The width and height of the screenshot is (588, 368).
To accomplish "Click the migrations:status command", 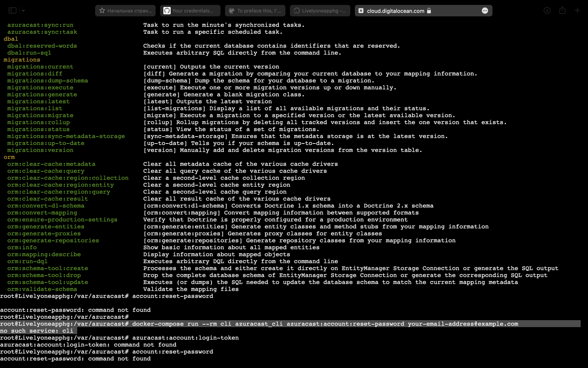I will coord(38,129).
